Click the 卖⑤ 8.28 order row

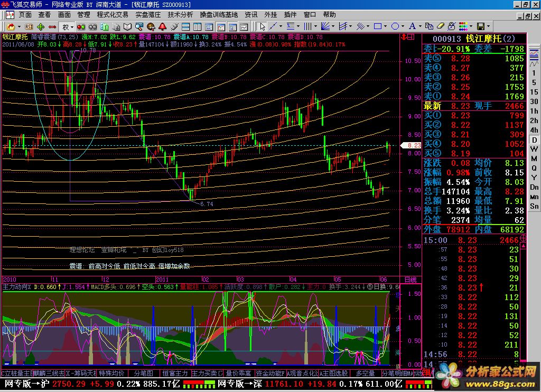(x=474, y=58)
